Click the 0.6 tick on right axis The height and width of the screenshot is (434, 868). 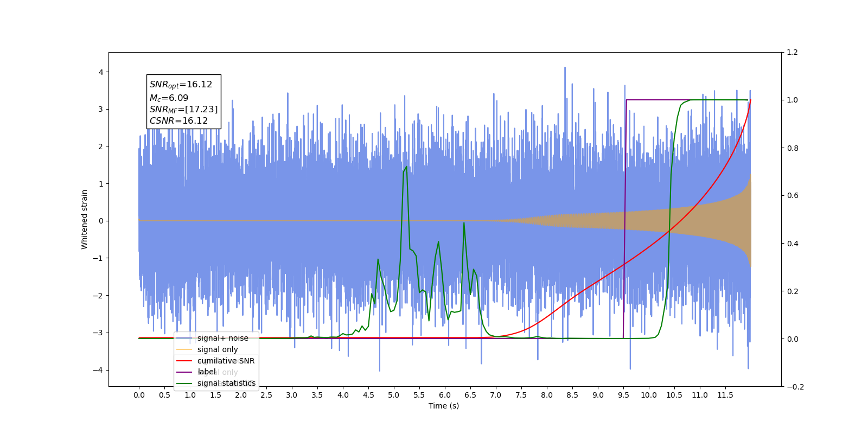pyautogui.click(x=792, y=196)
